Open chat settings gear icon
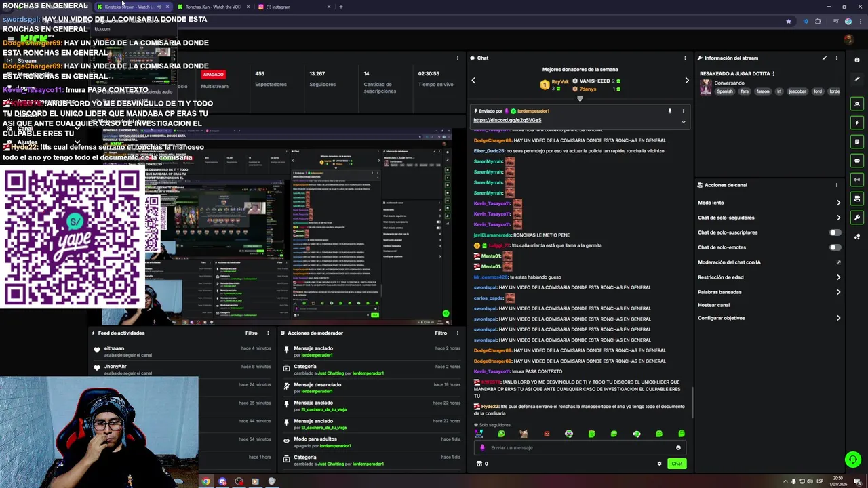The image size is (868, 488). point(659,464)
